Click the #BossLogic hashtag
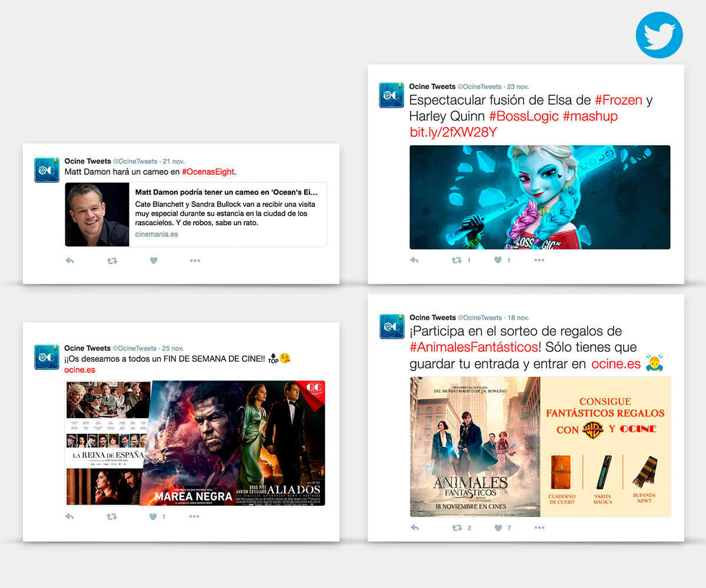The image size is (706, 588). point(524,116)
